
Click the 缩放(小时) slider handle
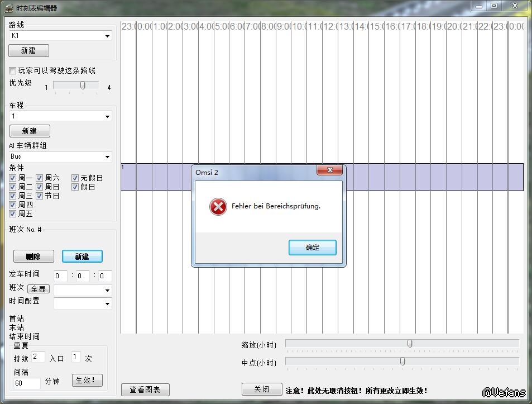pyautogui.click(x=410, y=344)
